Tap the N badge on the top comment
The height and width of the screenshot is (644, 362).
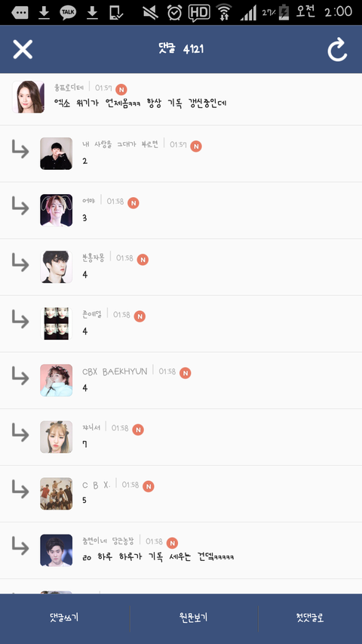tap(121, 89)
